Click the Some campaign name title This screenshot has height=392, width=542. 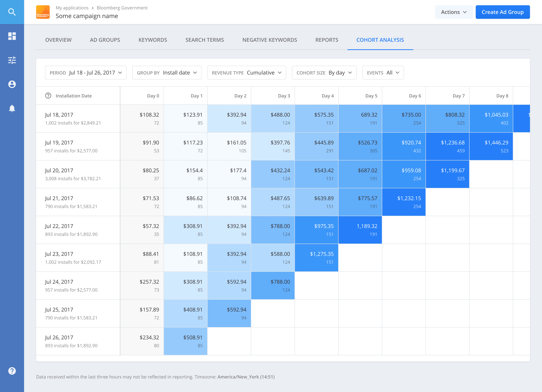click(87, 16)
